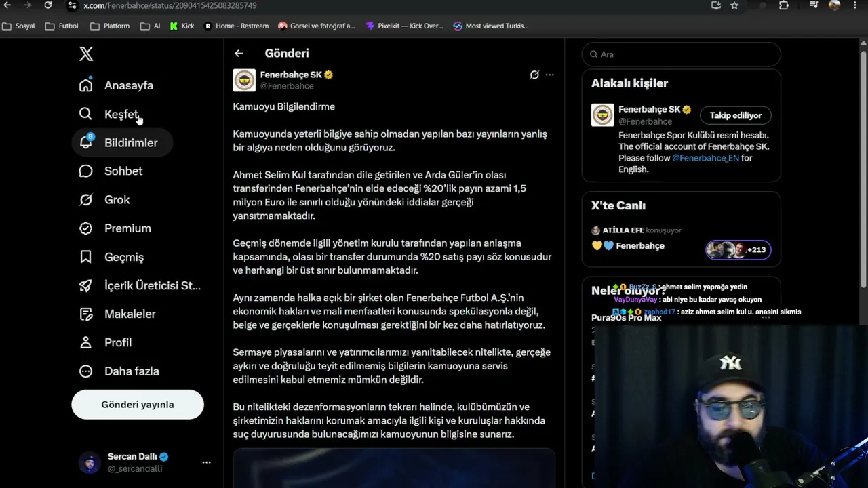Open media control icon in toolbar

pyautogui.click(x=814, y=5)
